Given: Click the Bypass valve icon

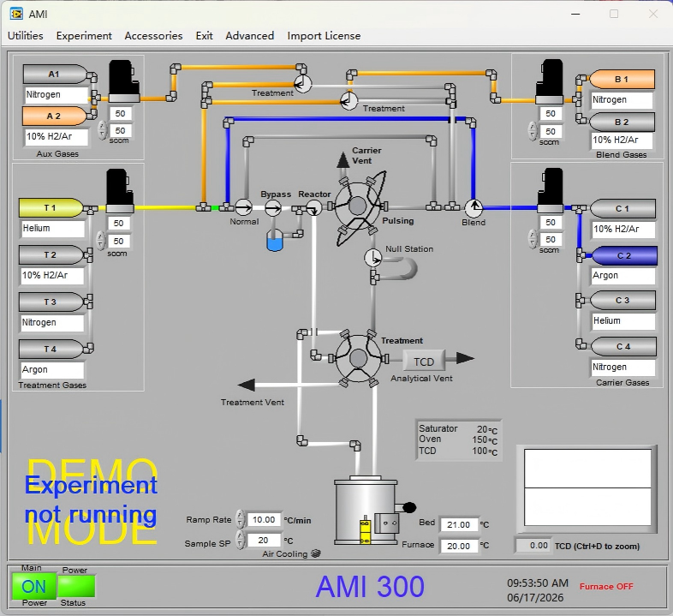Looking at the screenshot, I should pos(273,209).
